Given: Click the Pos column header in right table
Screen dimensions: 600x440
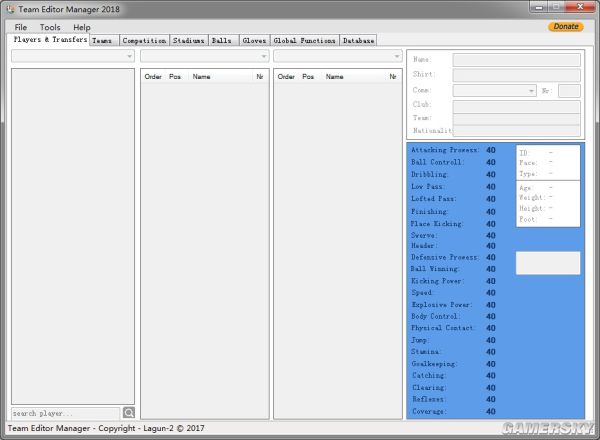Looking at the screenshot, I should pyautogui.click(x=308, y=77).
